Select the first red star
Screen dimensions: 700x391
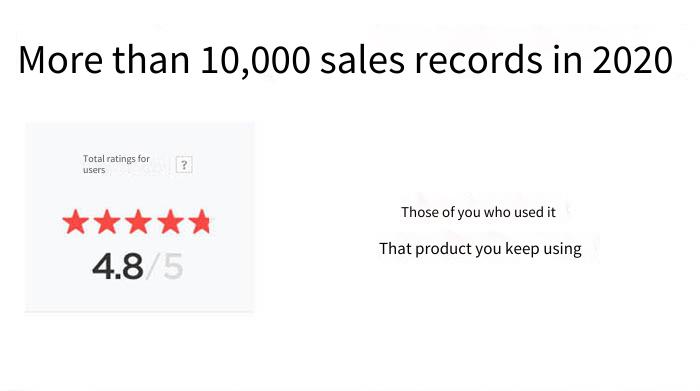[x=75, y=222]
